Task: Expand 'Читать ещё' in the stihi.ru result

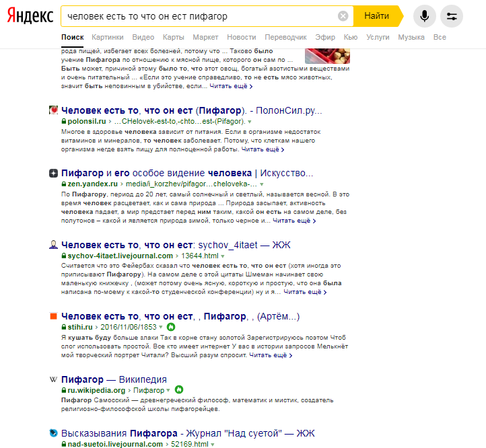Action: [269, 355]
